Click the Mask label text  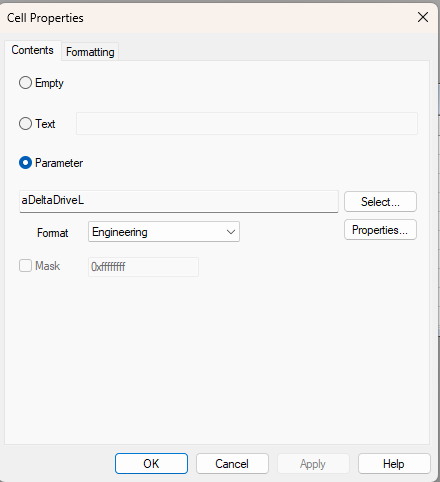(48, 266)
